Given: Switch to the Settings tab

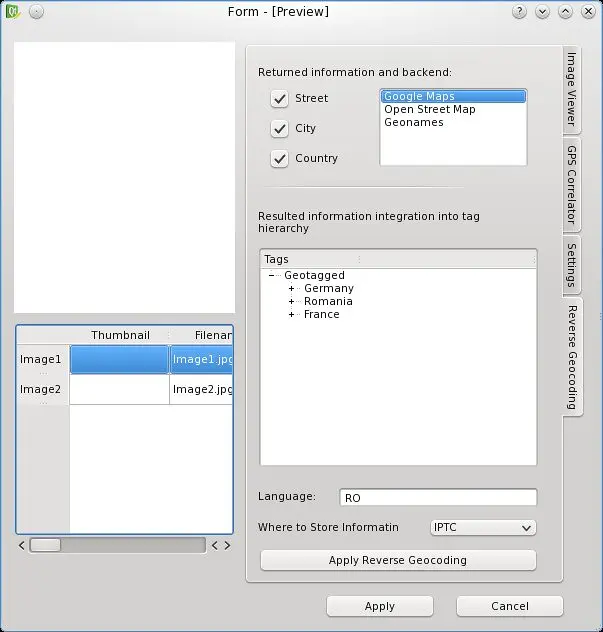Looking at the screenshot, I should tap(572, 265).
